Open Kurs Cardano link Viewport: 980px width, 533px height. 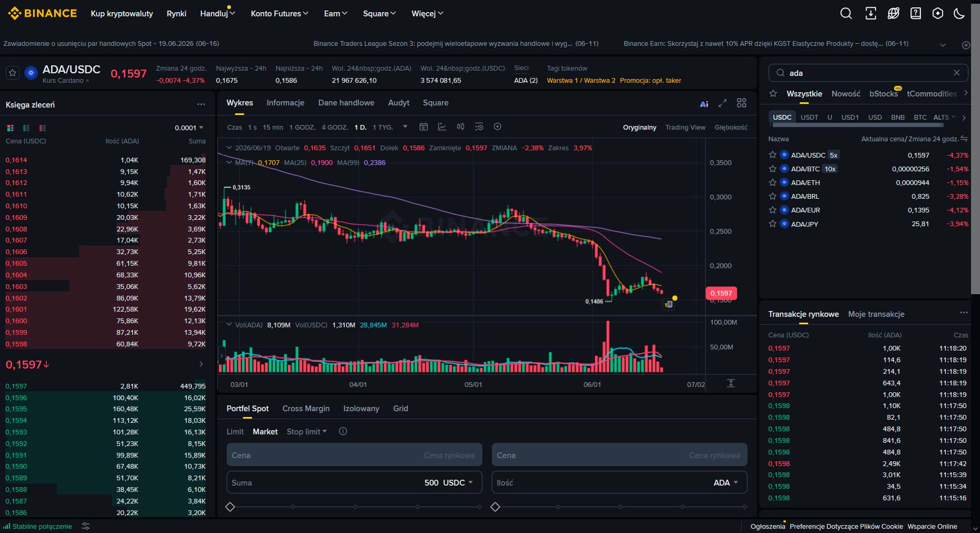[x=65, y=81]
